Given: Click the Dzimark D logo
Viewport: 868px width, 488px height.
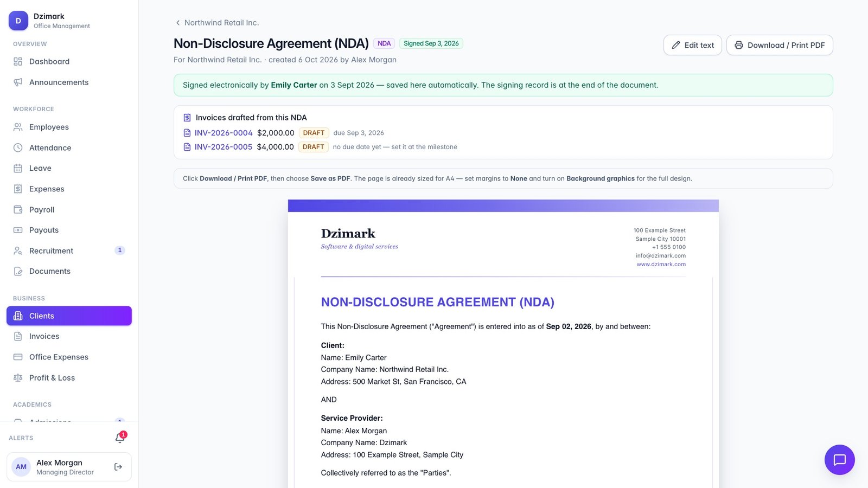Looking at the screenshot, I should point(18,21).
